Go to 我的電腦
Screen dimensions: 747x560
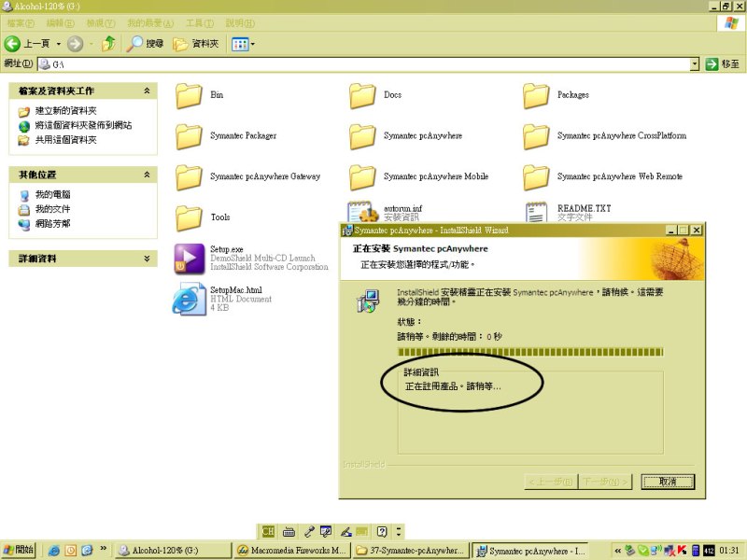click(x=52, y=195)
